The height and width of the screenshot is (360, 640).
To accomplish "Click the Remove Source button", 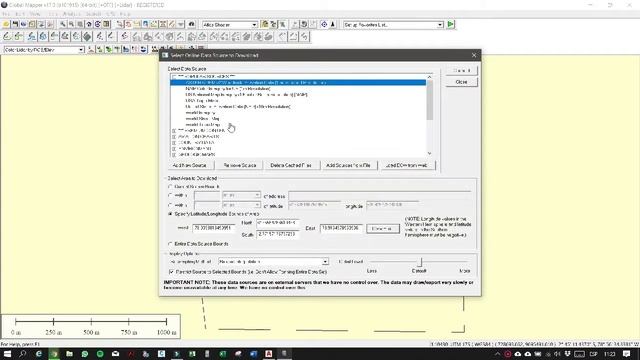I will pyautogui.click(x=240, y=165).
